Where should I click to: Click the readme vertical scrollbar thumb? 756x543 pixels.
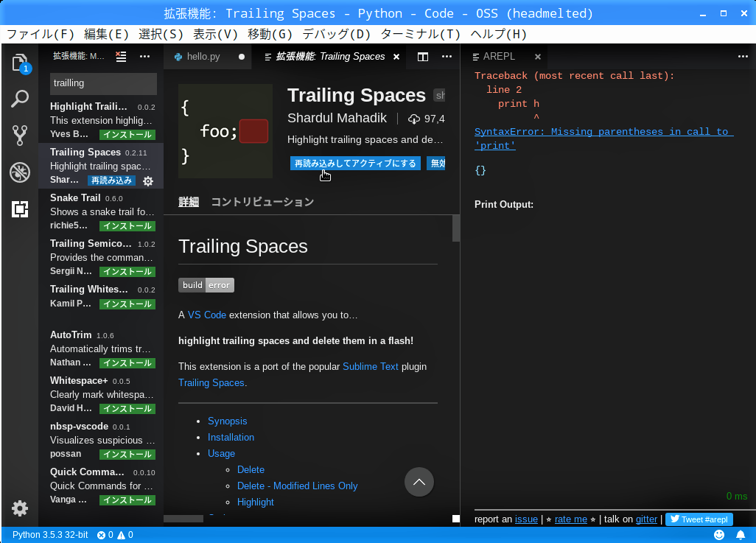pyautogui.click(x=456, y=228)
